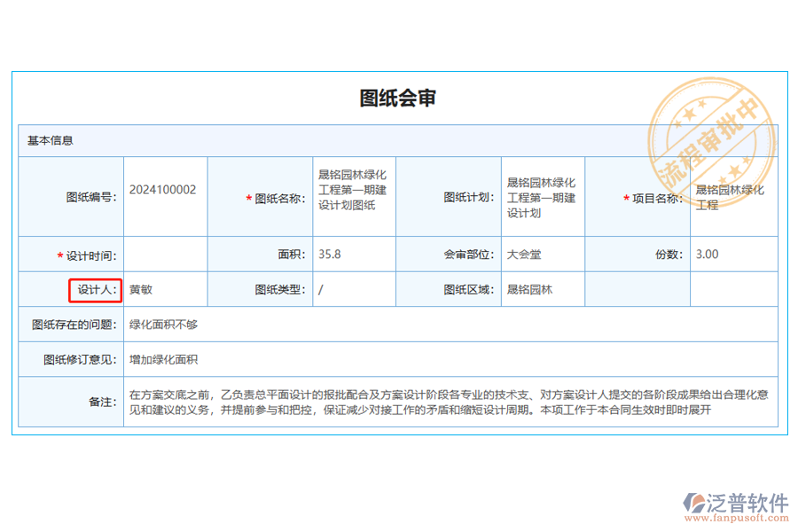Screen dimensions: 798x532
Task: Click the 备注 row label
Action: pyautogui.click(x=103, y=401)
